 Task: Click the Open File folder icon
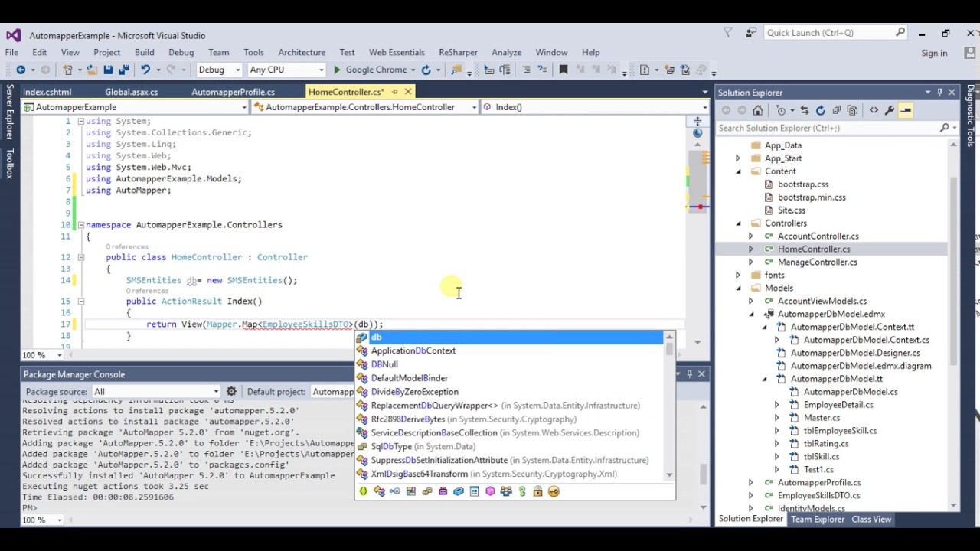[92, 70]
